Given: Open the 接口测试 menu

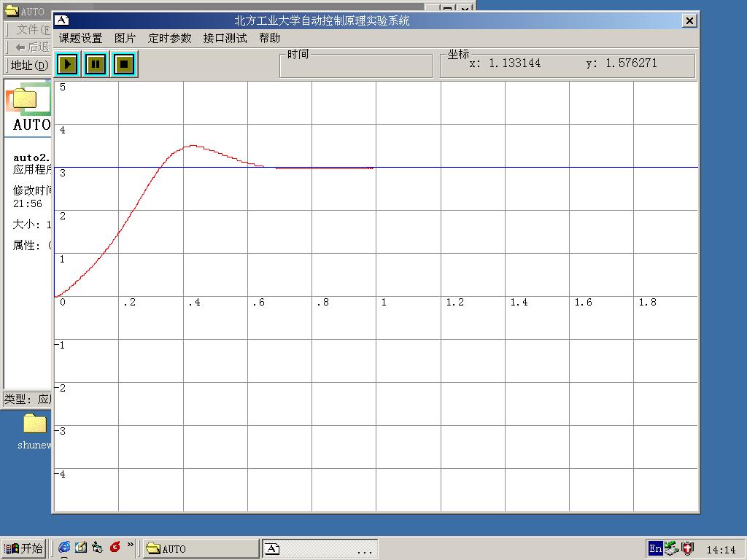Looking at the screenshot, I should click(x=225, y=38).
